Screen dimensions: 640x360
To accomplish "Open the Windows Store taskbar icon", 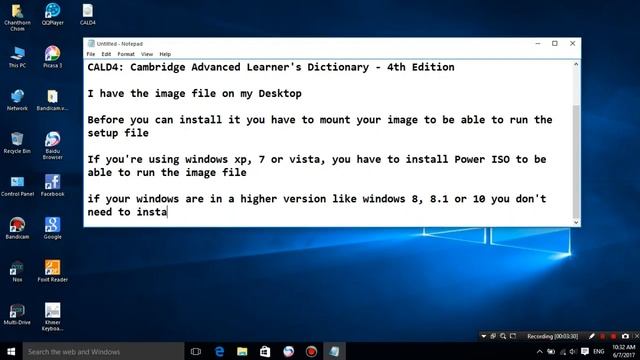I will [265, 351].
